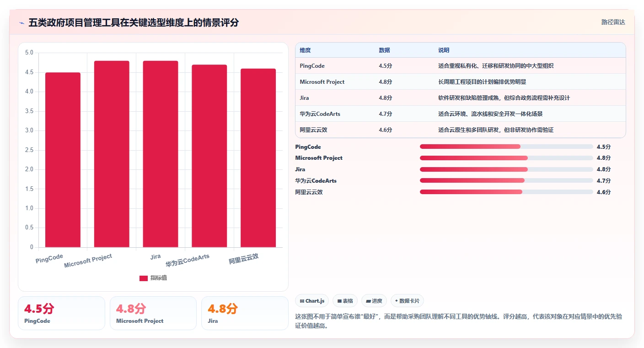Click the 软件研发和缺陷管理成熟 description cell
The height and width of the screenshot is (348, 644).
[x=504, y=98]
